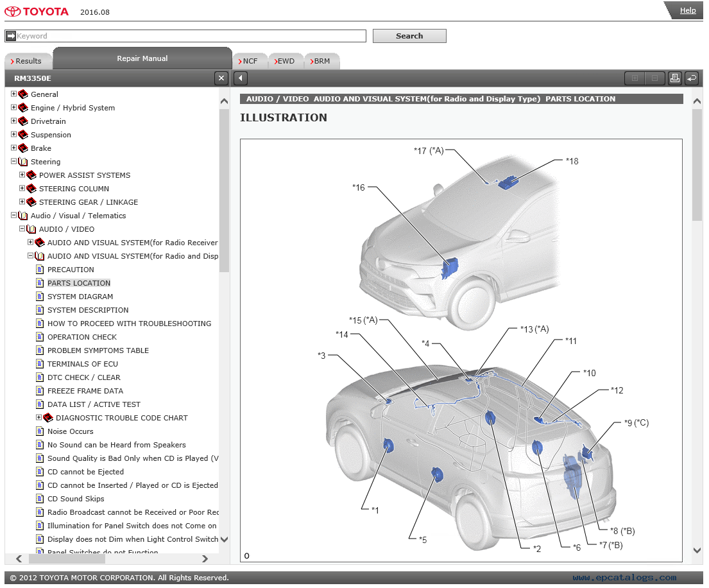Image resolution: width=709 pixels, height=588 pixels.
Task: Click the collapse-all toolbar icon
Action: click(x=654, y=78)
